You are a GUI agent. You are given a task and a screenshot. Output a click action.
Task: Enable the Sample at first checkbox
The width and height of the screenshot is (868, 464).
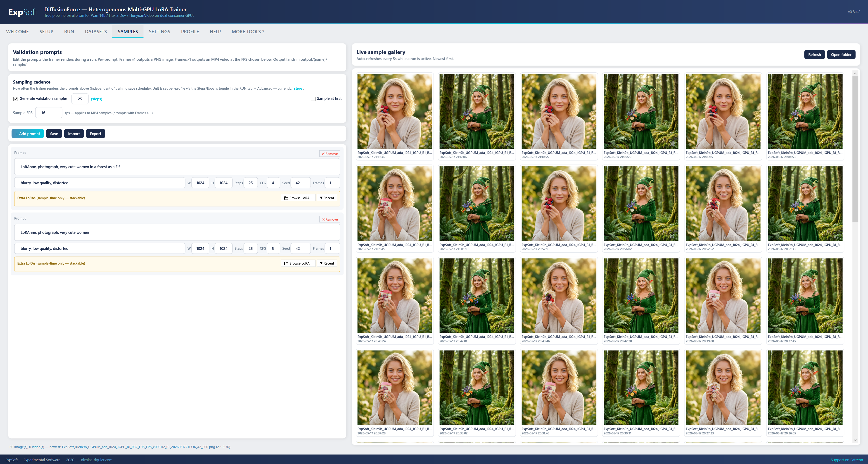[x=313, y=99]
